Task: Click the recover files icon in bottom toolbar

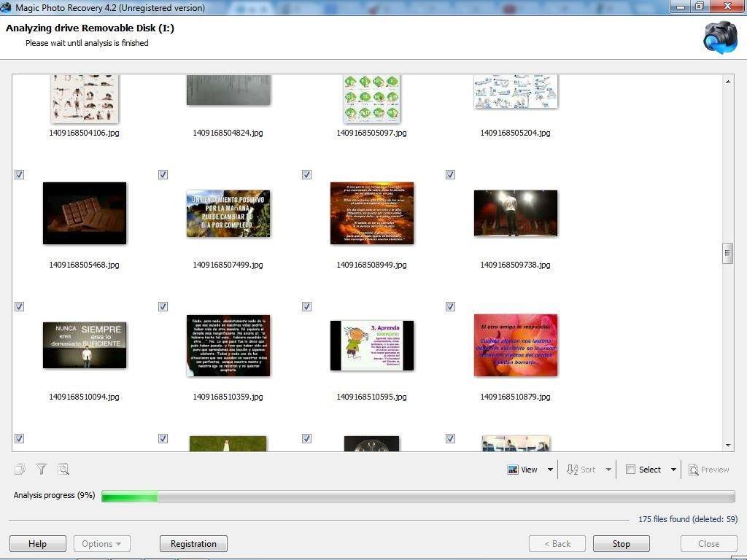Action: tap(20, 470)
